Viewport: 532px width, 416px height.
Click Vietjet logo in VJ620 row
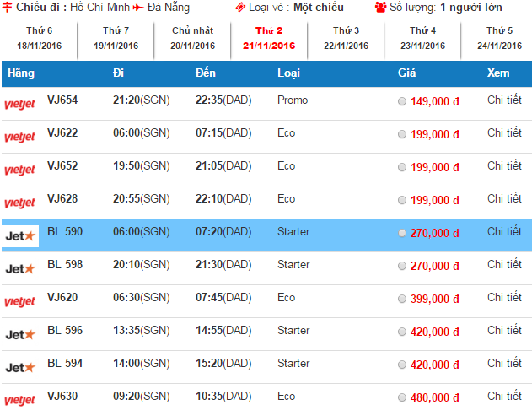click(19, 301)
